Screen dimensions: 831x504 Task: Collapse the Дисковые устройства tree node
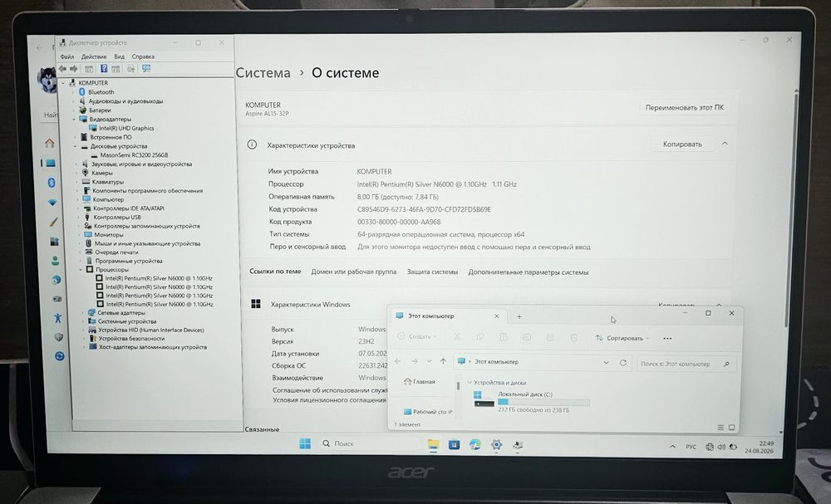(76, 146)
